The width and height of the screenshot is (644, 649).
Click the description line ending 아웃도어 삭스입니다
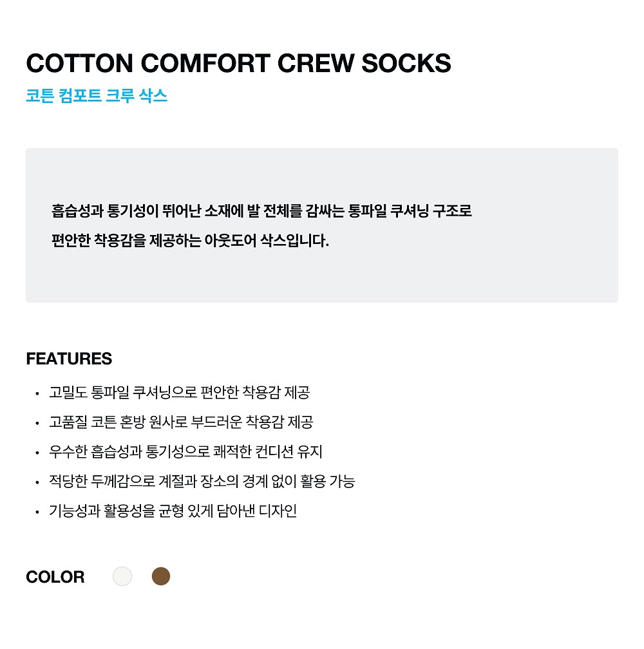tap(191, 241)
